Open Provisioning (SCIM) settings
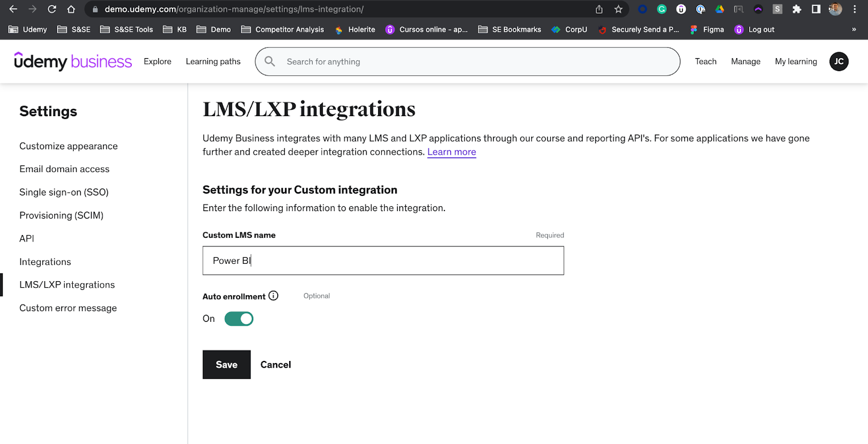The image size is (868, 444). [x=61, y=215]
